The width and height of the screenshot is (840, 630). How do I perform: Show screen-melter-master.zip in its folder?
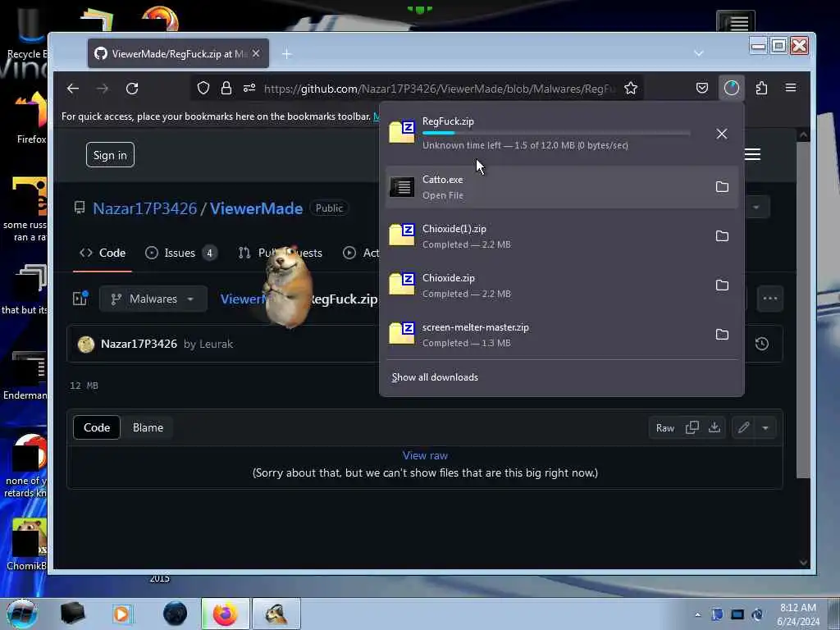point(722,335)
